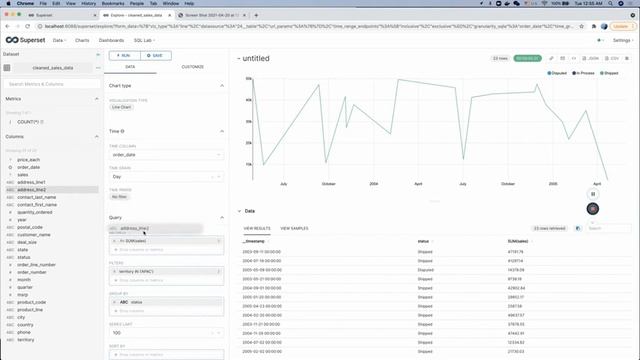Viewport: 640px width, 360px height.
Task: Open the Day time grain dropdown
Action: tap(167, 177)
